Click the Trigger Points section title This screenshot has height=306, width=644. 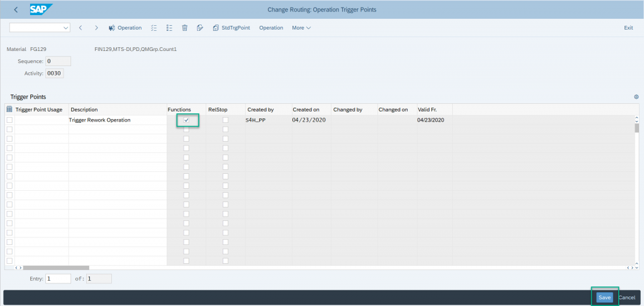[x=28, y=97]
